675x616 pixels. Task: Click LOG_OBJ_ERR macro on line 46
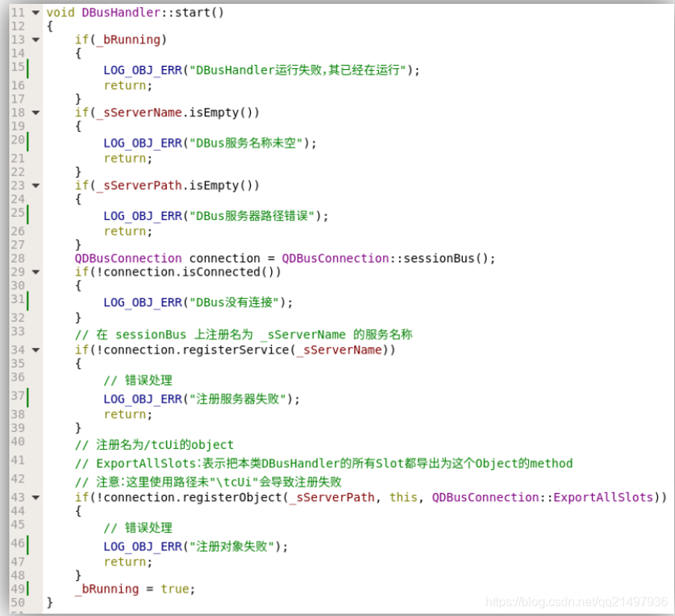point(143,547)
